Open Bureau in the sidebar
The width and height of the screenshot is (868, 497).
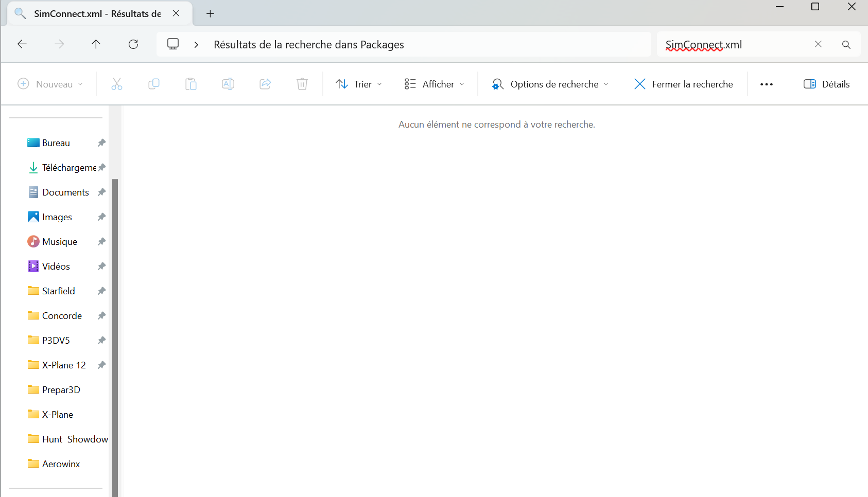[x=56, y=143]
